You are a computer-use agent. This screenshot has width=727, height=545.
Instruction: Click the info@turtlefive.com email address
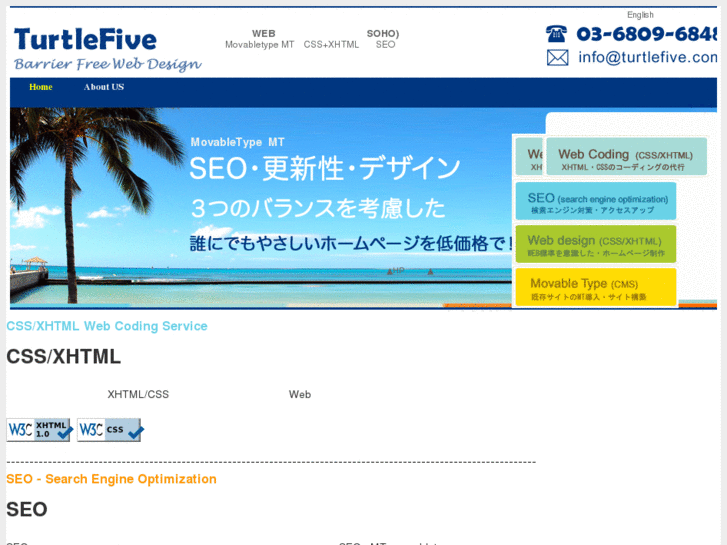647,57
